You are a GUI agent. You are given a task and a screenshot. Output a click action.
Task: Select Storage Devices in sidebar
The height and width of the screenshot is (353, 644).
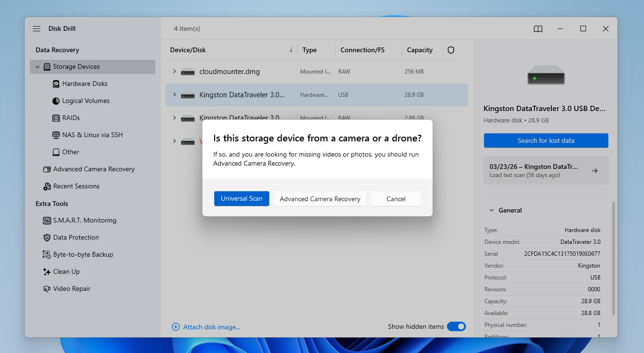click(x=93, y=67)
